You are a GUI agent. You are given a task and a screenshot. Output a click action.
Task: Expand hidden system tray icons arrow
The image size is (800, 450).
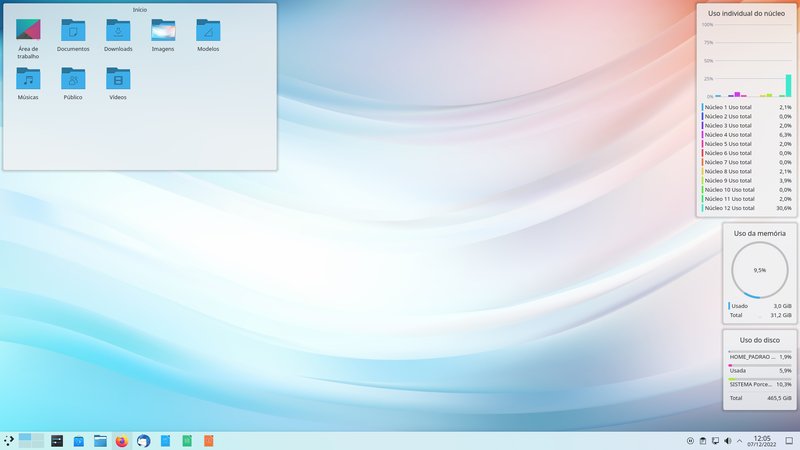tap(739, 441)
